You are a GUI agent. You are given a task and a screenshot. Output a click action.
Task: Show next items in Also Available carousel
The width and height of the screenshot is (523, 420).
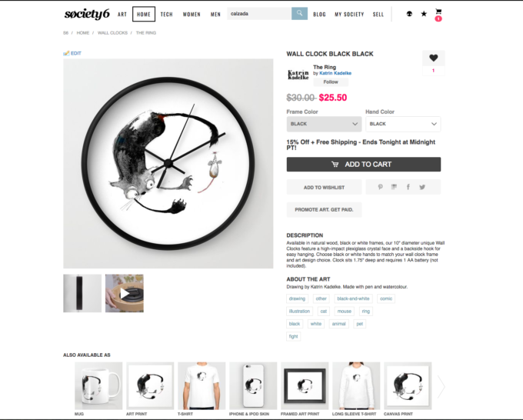pyautogui.click(x=441, y=386)
